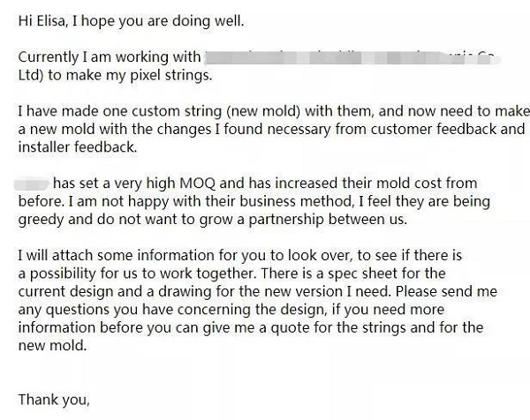The width and height of the screenshot is (530, 420).
Task: Click on the word 'MOQ'
Action: coord(198,184)
